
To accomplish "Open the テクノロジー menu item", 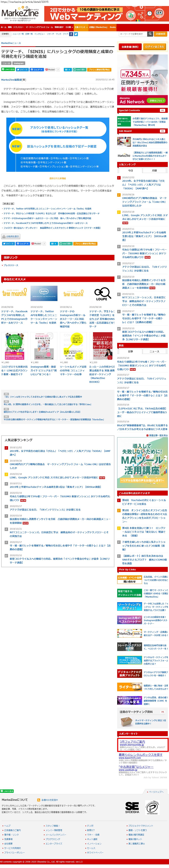I will (x=19, y=27).
